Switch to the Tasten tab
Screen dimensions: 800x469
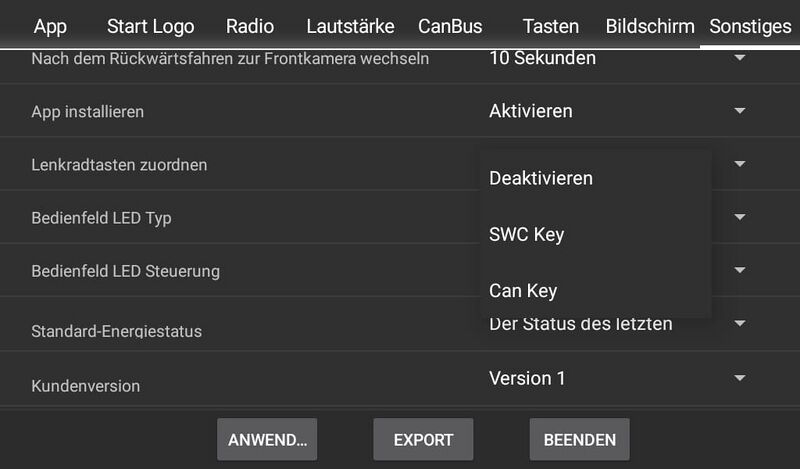pos(551,26)
